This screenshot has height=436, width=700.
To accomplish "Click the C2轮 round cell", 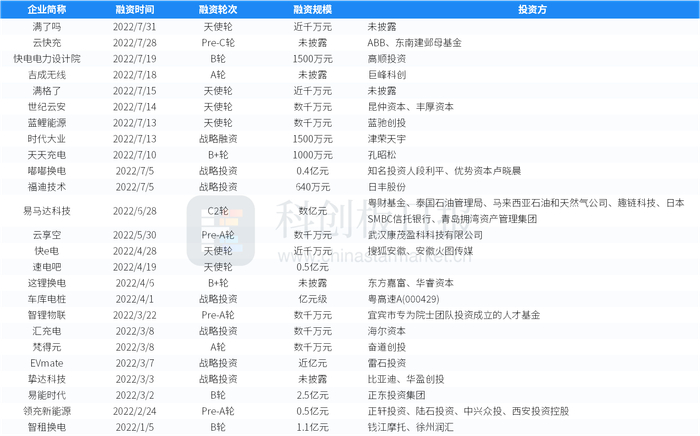I will [218, 211].
